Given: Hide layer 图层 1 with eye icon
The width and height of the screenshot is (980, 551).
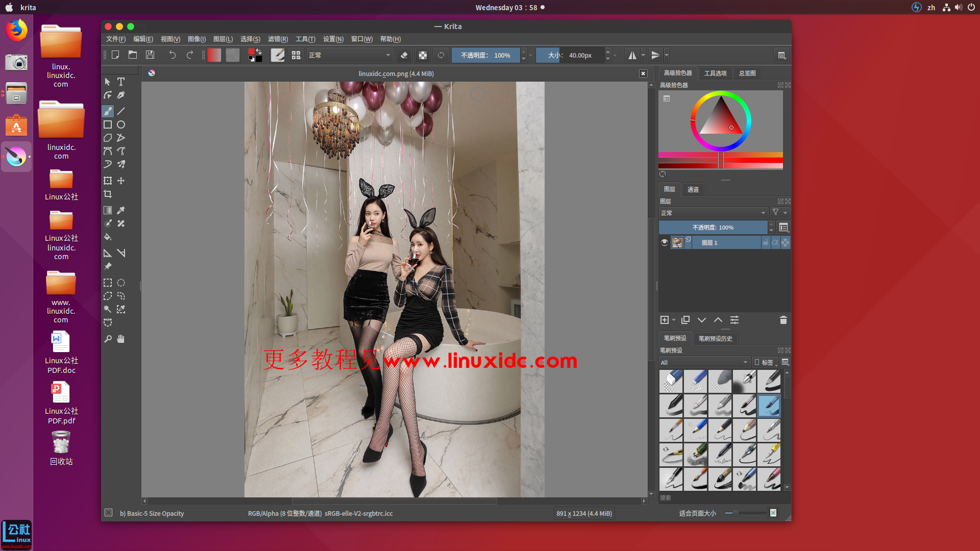Looking at the screenshot, I should [x=664, y=242].
